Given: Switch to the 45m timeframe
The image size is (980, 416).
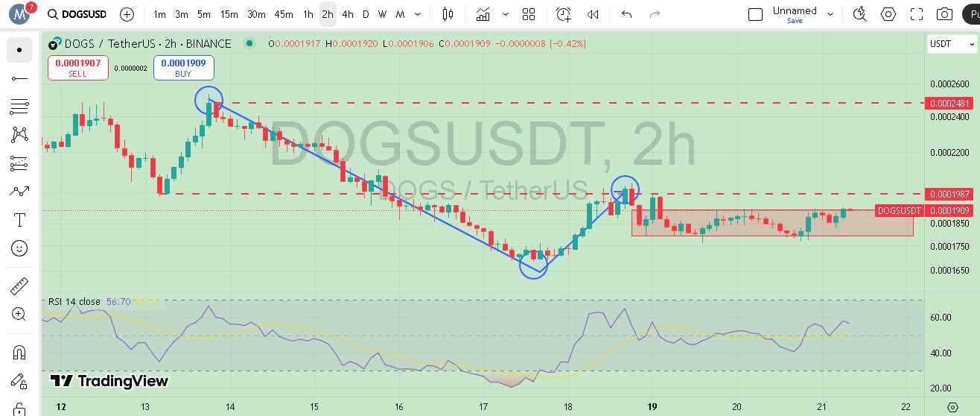Looking at the screenshot, I should pyautogui.click(x=284, y=14).
